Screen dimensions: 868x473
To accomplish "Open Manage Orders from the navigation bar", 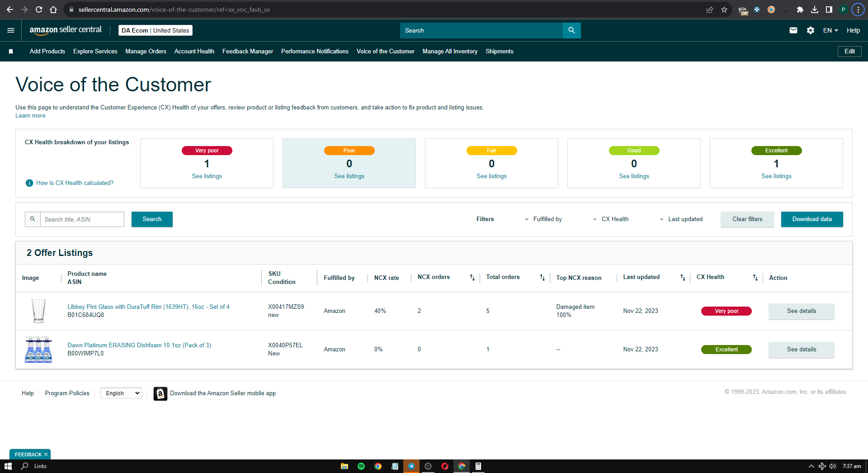I will click(146, 52).
